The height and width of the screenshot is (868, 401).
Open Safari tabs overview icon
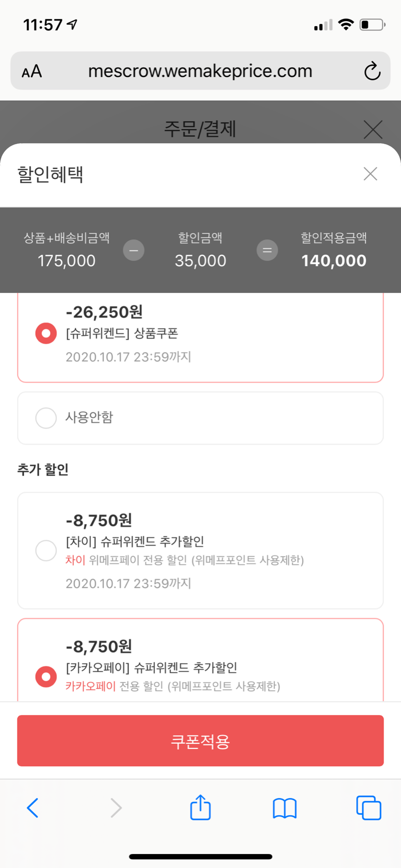368,808
